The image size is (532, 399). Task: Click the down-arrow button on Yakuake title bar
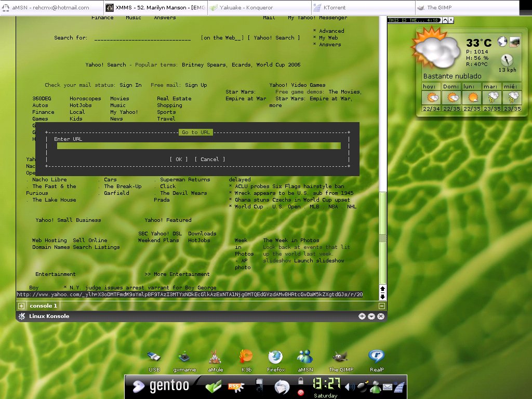371,316
